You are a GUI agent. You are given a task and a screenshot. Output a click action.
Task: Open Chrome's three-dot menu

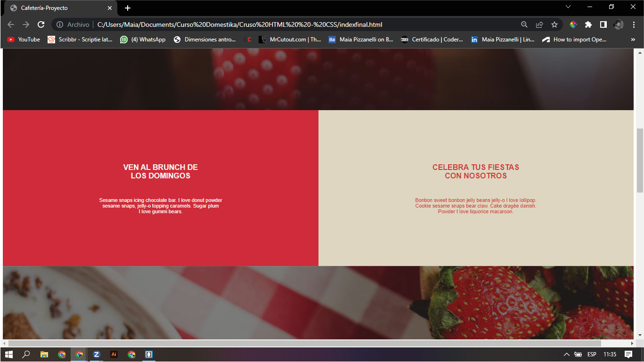click(x=634, y=24)
